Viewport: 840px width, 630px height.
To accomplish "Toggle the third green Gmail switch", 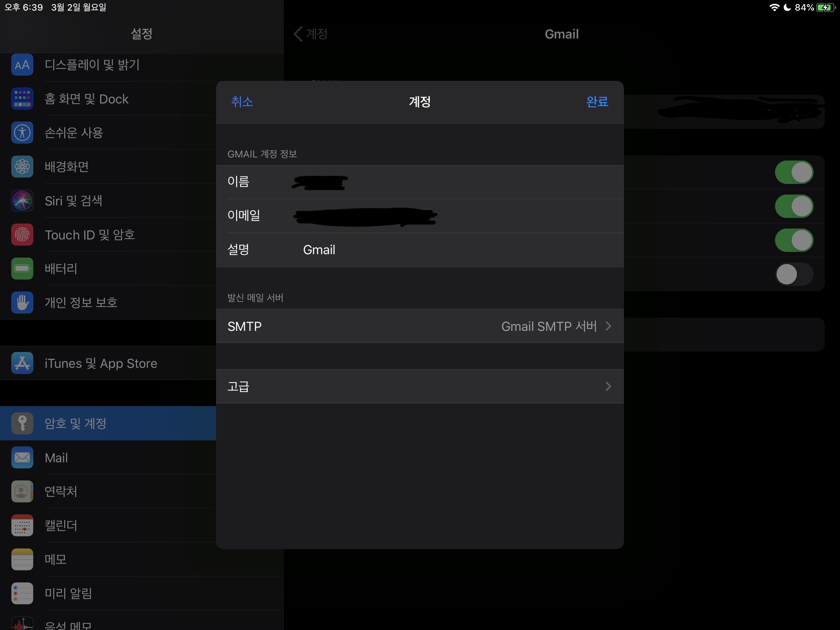I will click(793, 240).
